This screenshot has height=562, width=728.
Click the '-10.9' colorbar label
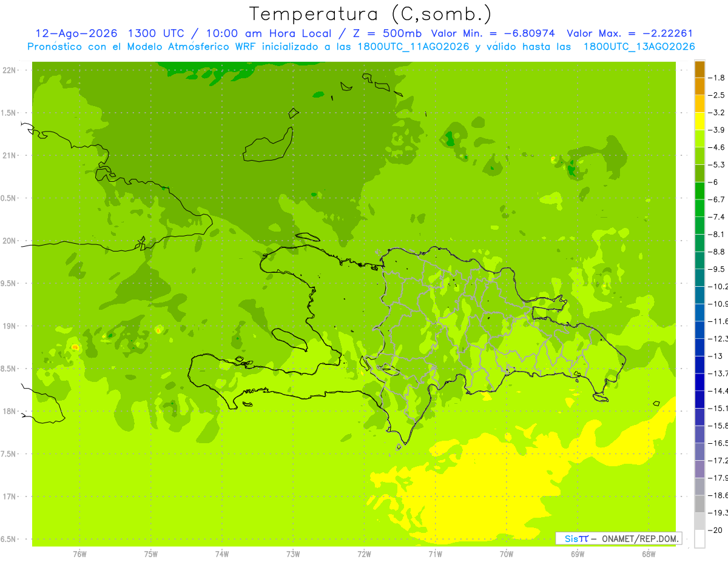pyautogui.click(x=719, y=304)
